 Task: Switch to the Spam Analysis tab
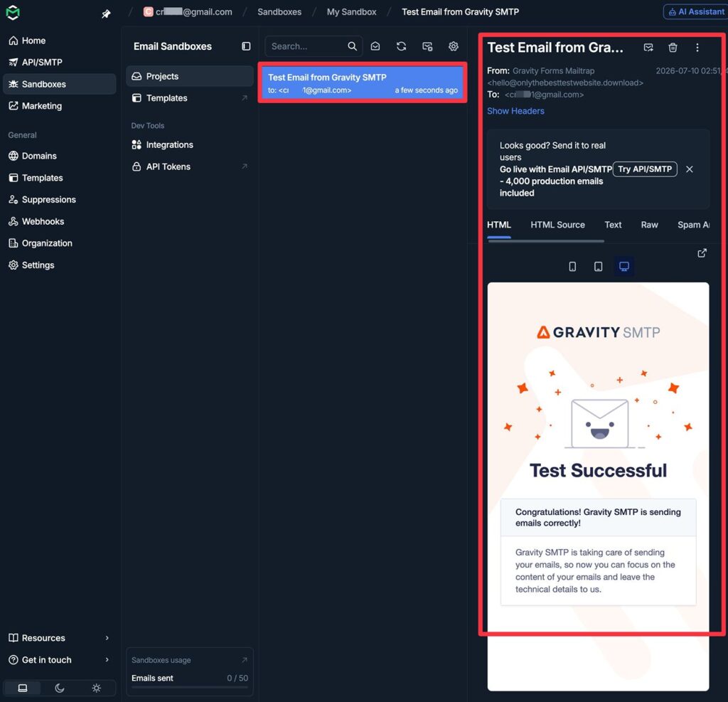pos(694,225)
